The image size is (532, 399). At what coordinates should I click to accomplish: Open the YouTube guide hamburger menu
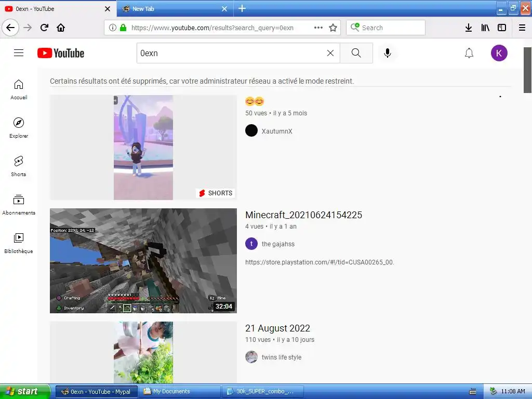point(19,53)
